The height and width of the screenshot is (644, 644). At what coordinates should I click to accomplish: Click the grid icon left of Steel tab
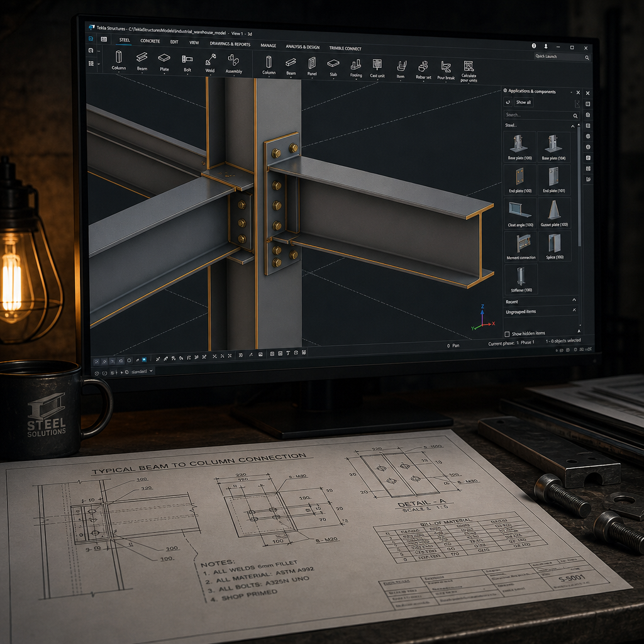click(104, 39)
